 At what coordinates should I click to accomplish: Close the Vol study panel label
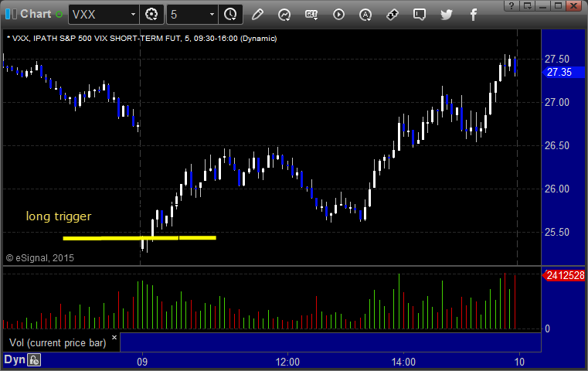[x=114, y=337]
